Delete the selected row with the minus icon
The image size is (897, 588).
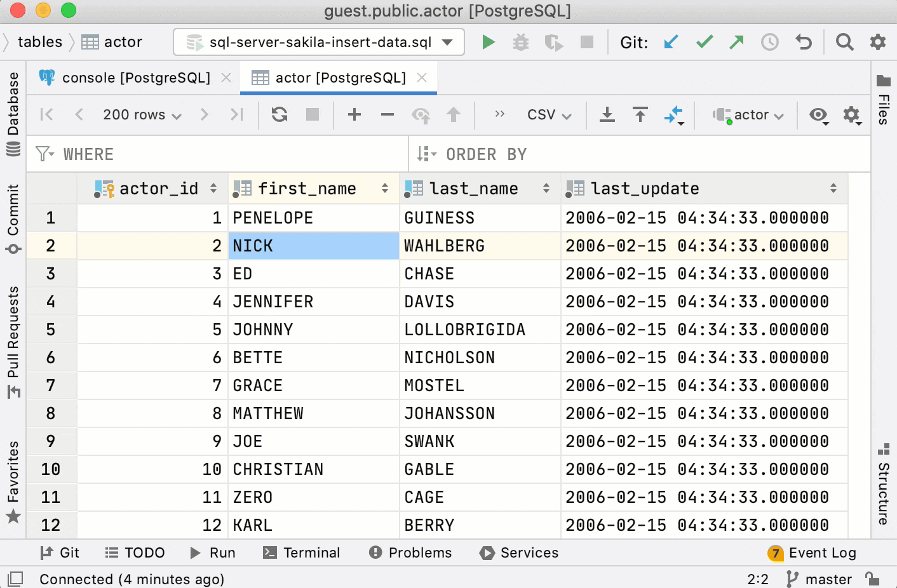[387, 115]
